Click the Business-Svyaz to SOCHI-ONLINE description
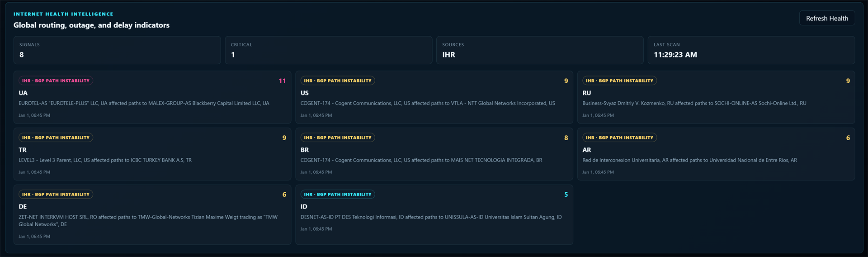This screenshot has height=257, width=868. 694,103
